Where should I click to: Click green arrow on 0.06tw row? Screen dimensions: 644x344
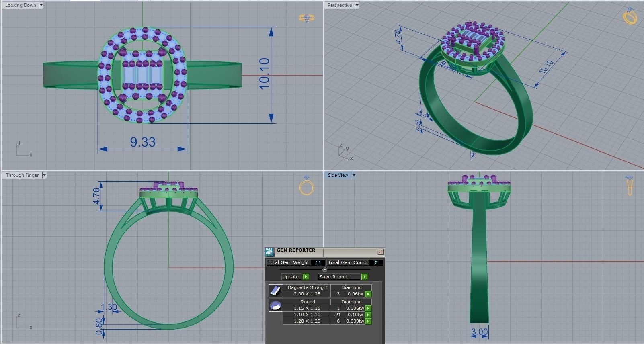coord(368,294)
